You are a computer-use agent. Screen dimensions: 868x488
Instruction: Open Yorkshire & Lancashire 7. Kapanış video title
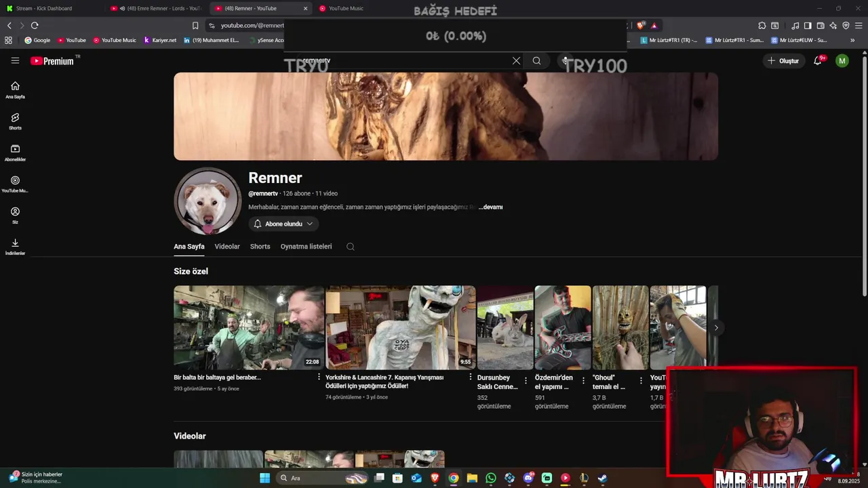(384, 382)
